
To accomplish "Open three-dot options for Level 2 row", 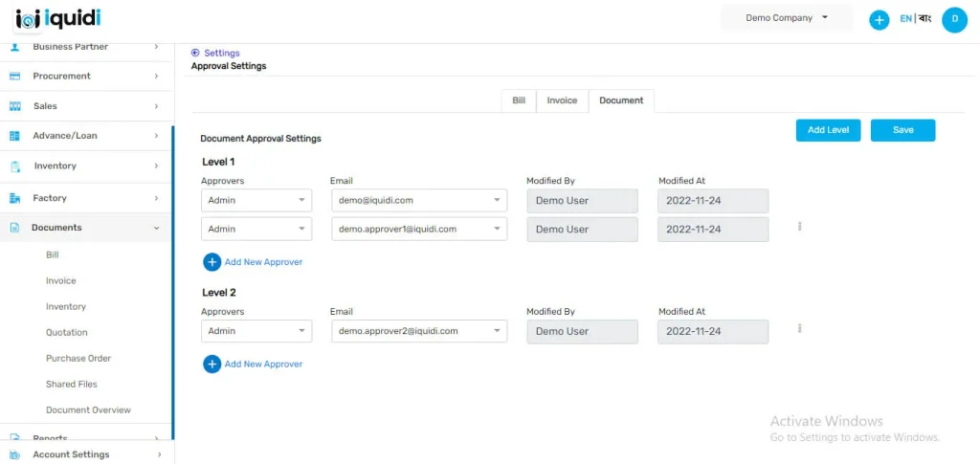I will pos(799,328).
